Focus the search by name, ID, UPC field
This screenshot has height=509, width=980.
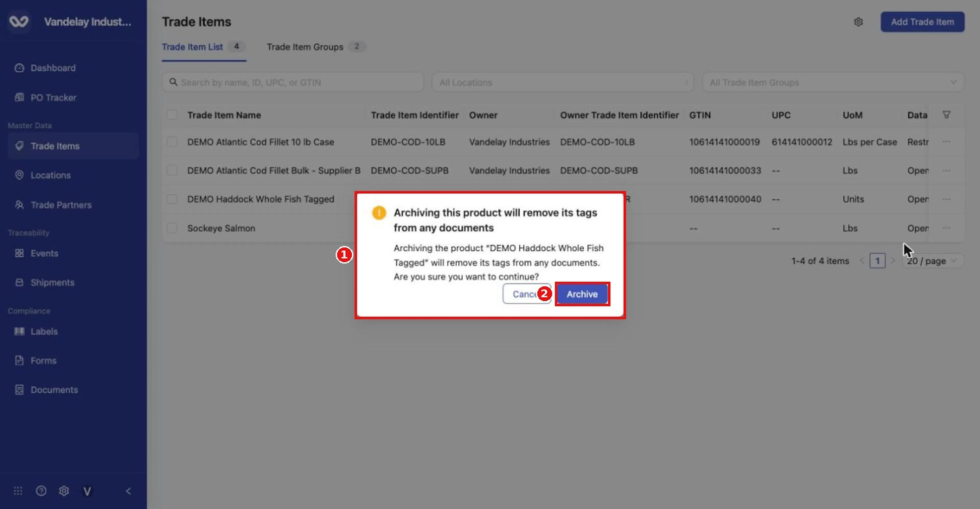(292, 82)
